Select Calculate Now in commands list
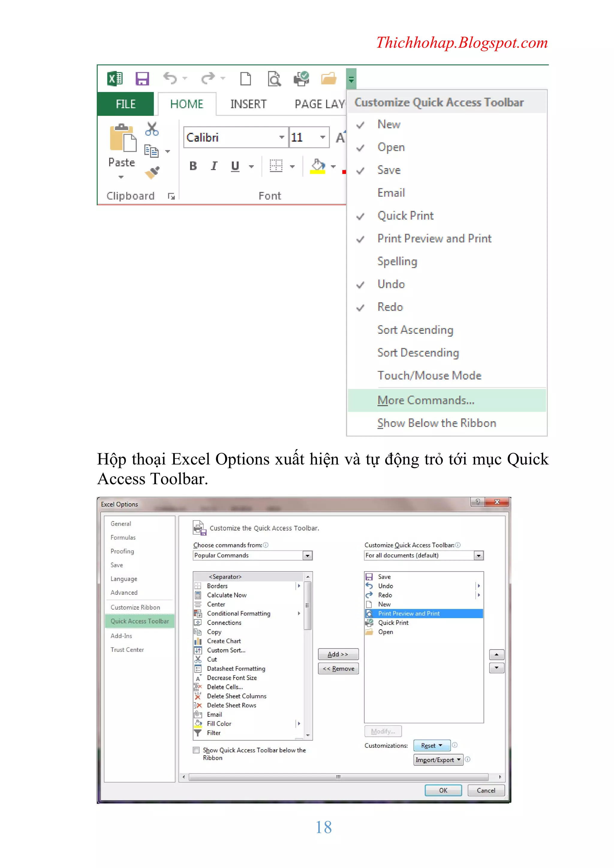614x868 pixels. (x=248, y=595)
